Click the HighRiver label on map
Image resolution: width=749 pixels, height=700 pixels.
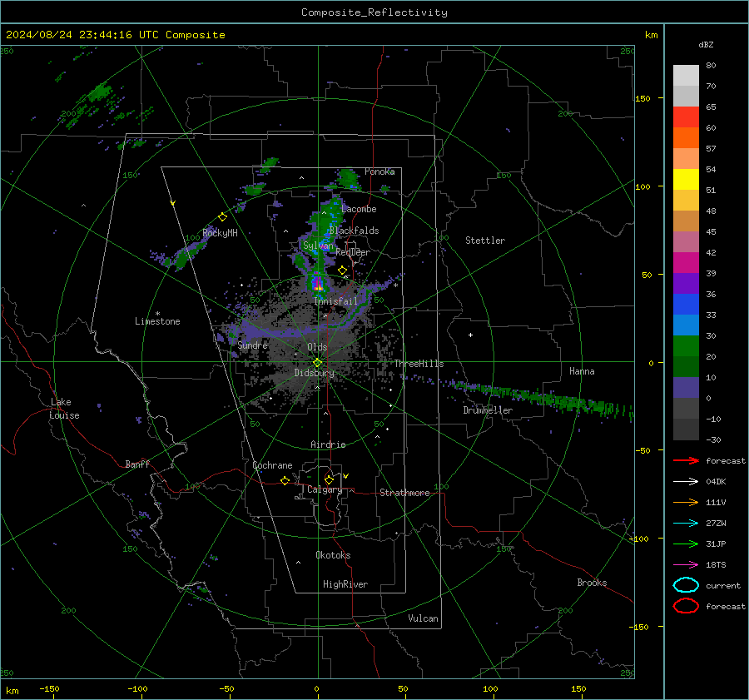[x=345, y=584]
